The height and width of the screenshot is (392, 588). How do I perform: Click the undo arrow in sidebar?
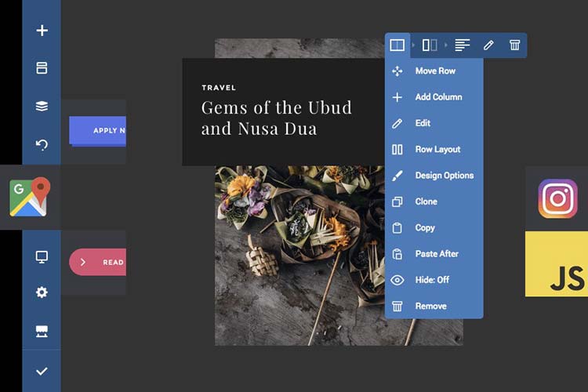tap(42, 144)
